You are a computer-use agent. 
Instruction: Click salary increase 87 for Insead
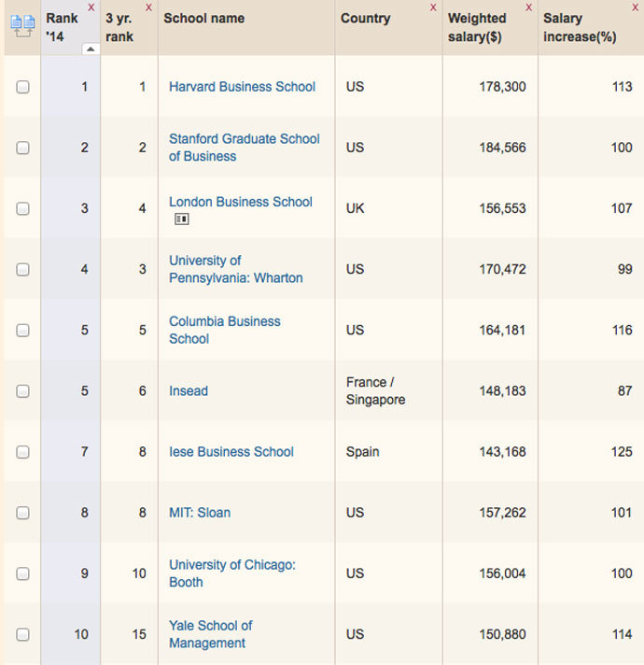[625, 390]
